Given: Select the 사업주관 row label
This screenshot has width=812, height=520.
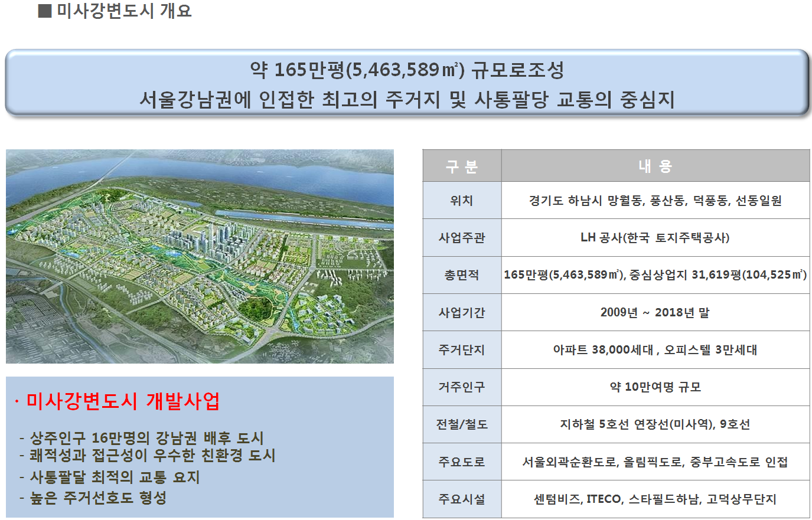Looking at the screenshot, I should [462, 238].
